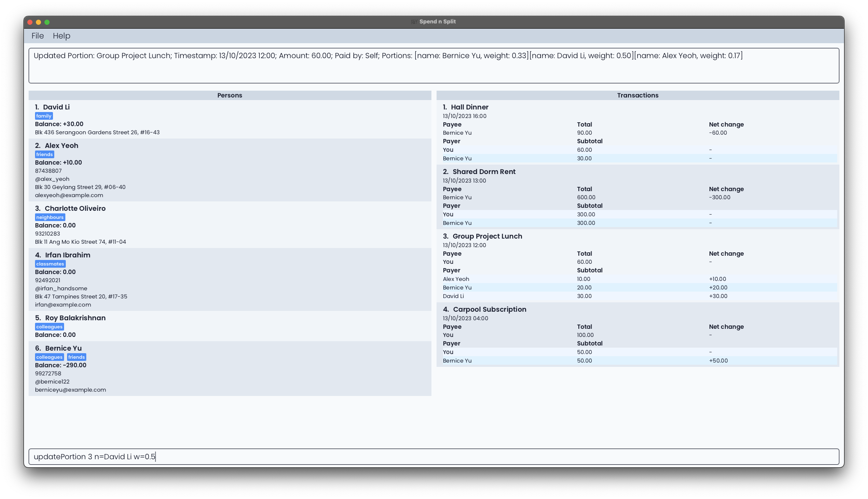The width and height of the screenshot is (868, 499).
Task: Click Alex Yeoh's phone number 87438807
Action: tap(48, 171)
